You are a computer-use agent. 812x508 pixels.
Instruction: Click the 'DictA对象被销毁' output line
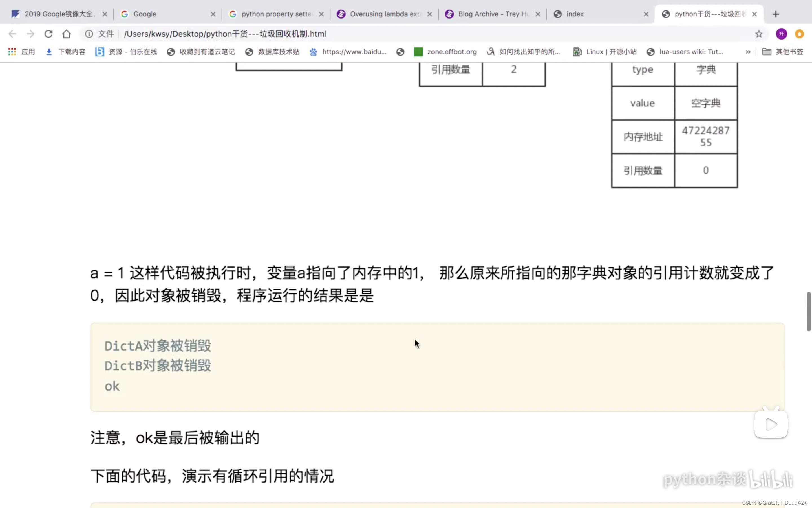tap(158, 346)
